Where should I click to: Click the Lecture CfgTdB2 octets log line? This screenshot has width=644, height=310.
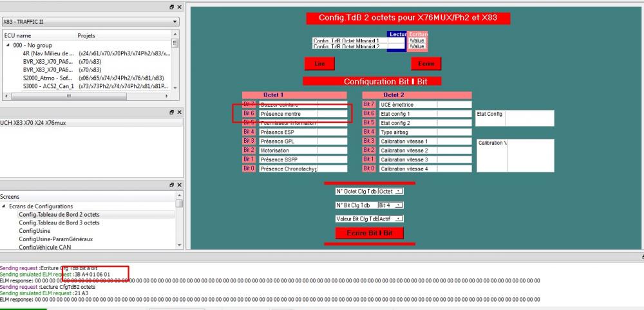(48, 287)
